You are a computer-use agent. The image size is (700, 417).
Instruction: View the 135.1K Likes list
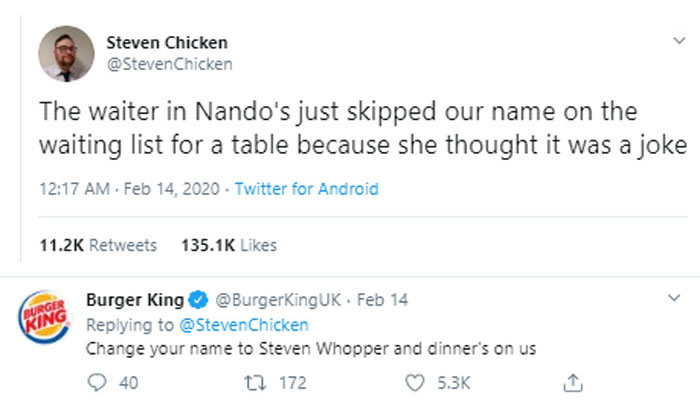point(228,244)
